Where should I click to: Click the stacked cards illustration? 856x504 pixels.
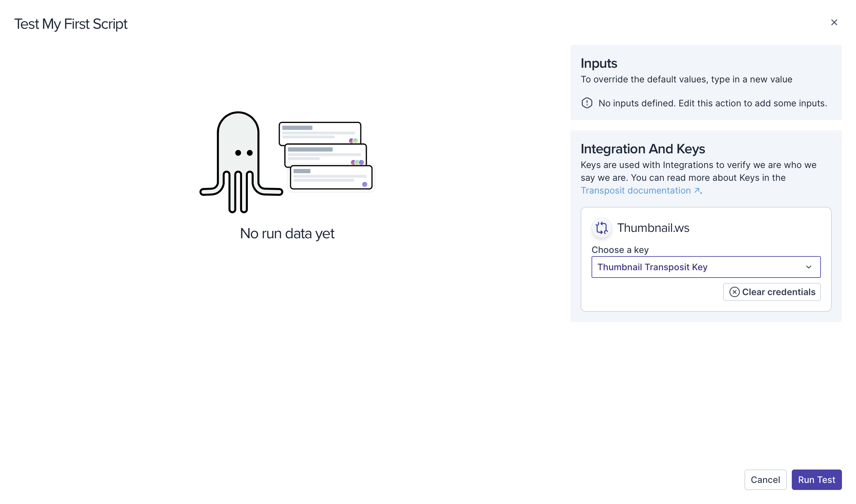pyautogui.click(x=325, y=156)
